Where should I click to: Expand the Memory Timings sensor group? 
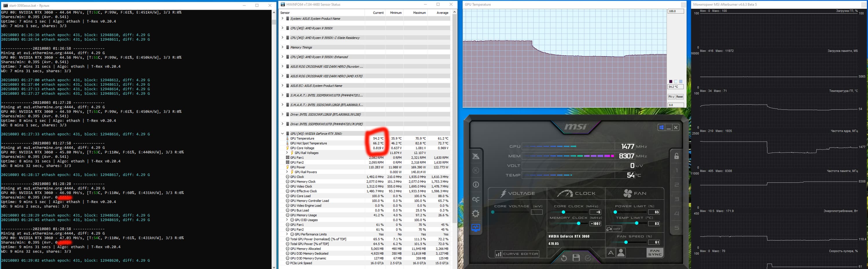pos(282,47)
